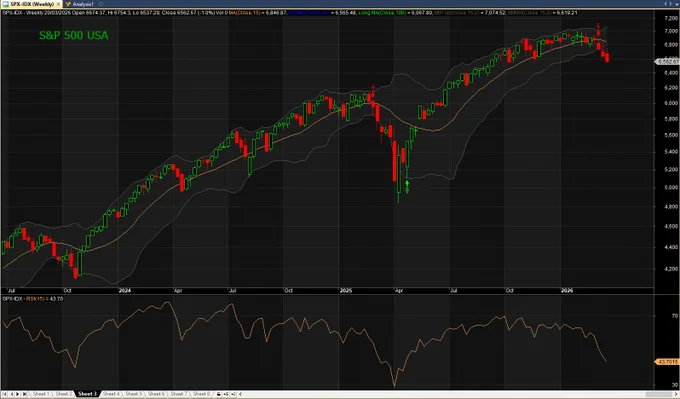Screen dimensions: 680x399
Task: Click the S&P 500 USA chart title
Action: (x=74, y=36)
